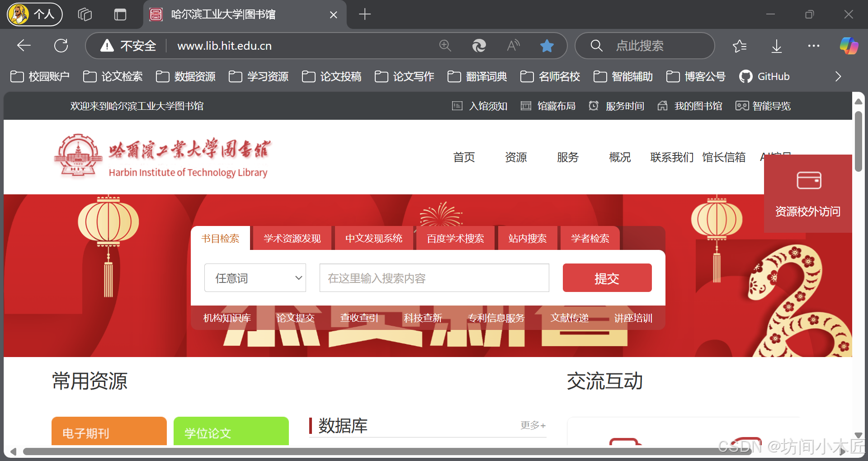Viewport: 868px width, 461px height.
Task: Go to the 首页 nav item
Action: click(x=464, y=157)
